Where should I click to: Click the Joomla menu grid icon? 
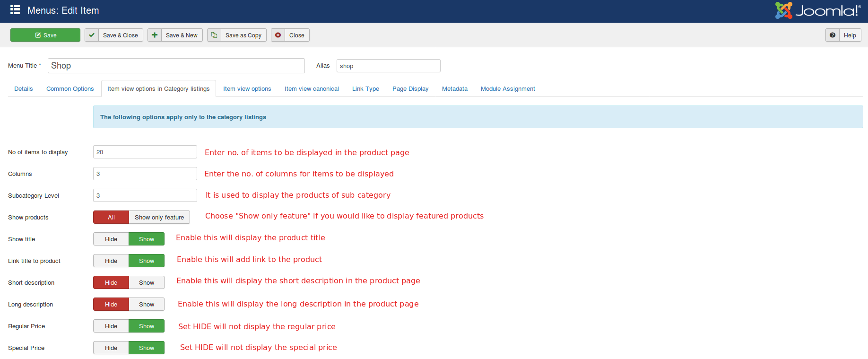pyautogui.click(x=15, y=10)
